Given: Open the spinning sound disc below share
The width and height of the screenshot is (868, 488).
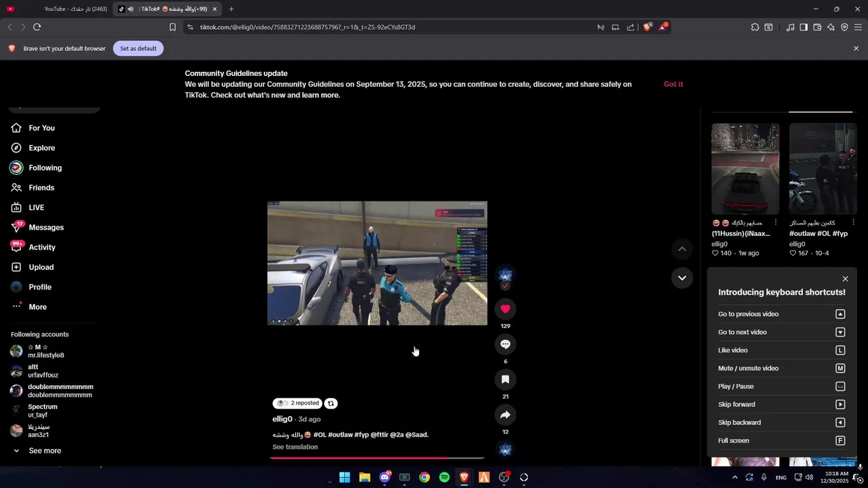Looking at the screenshot, I should (505, 449).
